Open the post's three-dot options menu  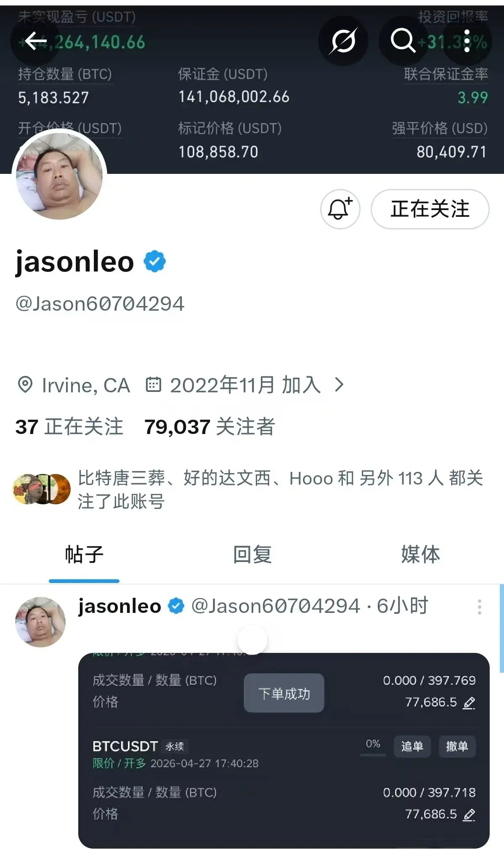click(x=479, y=607)
